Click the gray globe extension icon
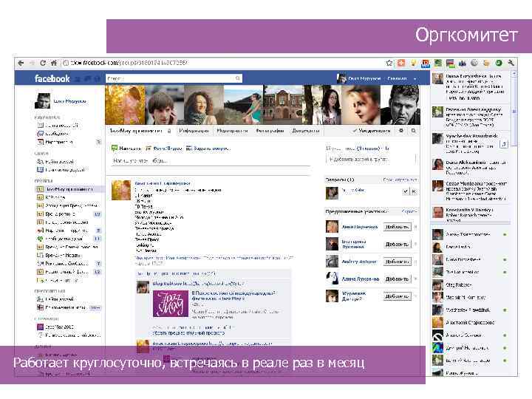Image resolution: width=532 pixels, height=399 pixels. pyautogui.click(x=474, y=63)
